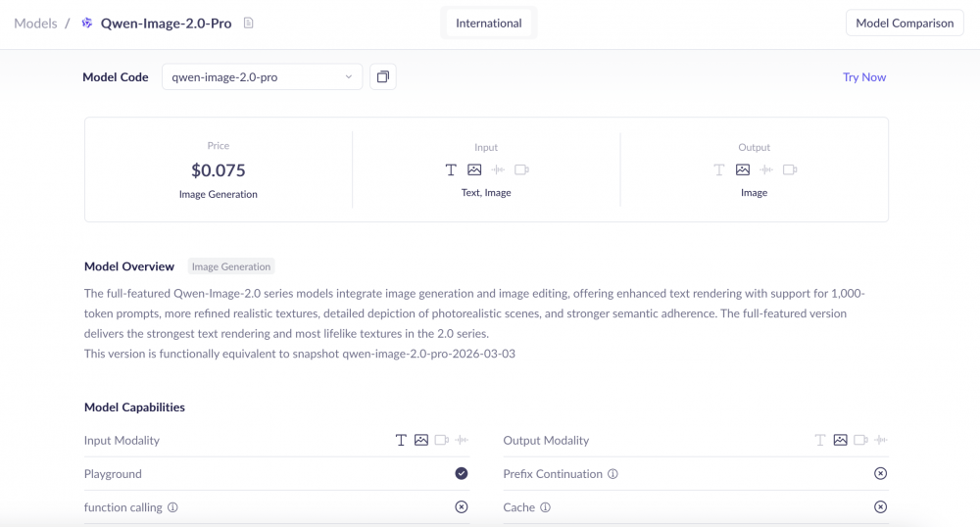Image resolution: width=980 pixels, height=527 pixels.
Task: Click the video icon in Input Modality row
Action: 442,440
